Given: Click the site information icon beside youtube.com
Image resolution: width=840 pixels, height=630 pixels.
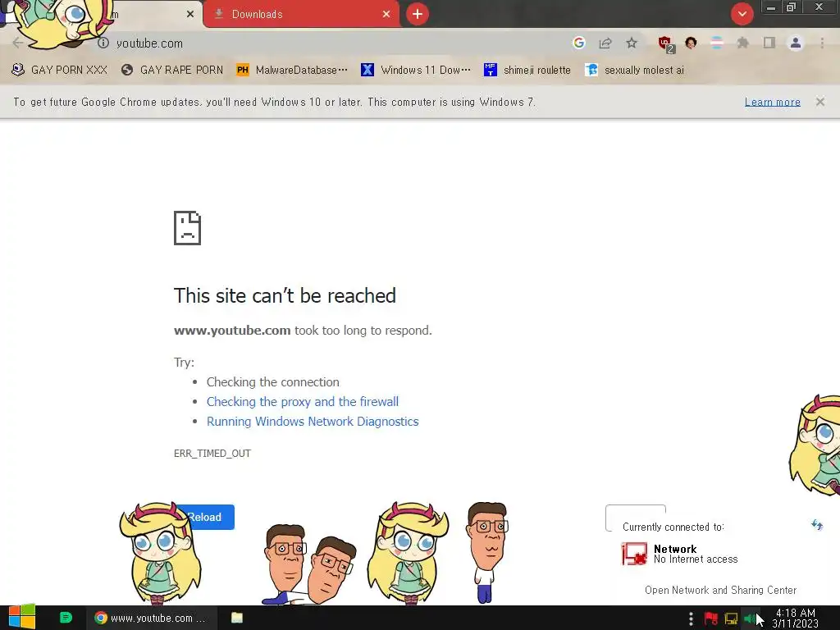Looking at the screenshot, I should tap(103, 43).
